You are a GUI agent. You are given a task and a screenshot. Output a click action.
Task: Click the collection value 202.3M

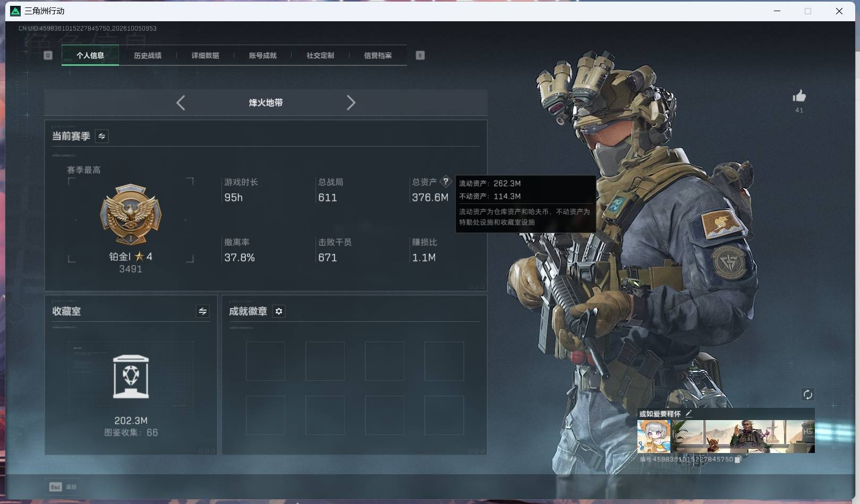pyautogui.click(x=131, y=421)
